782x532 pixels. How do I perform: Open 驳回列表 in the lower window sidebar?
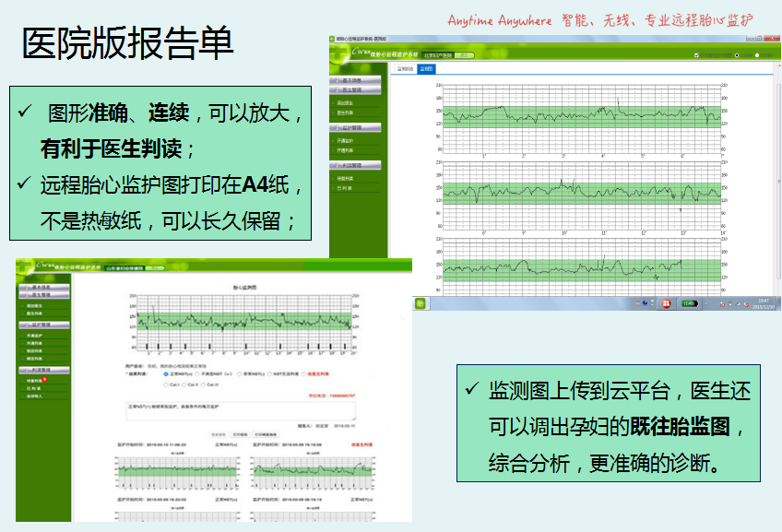click(34, 351)
